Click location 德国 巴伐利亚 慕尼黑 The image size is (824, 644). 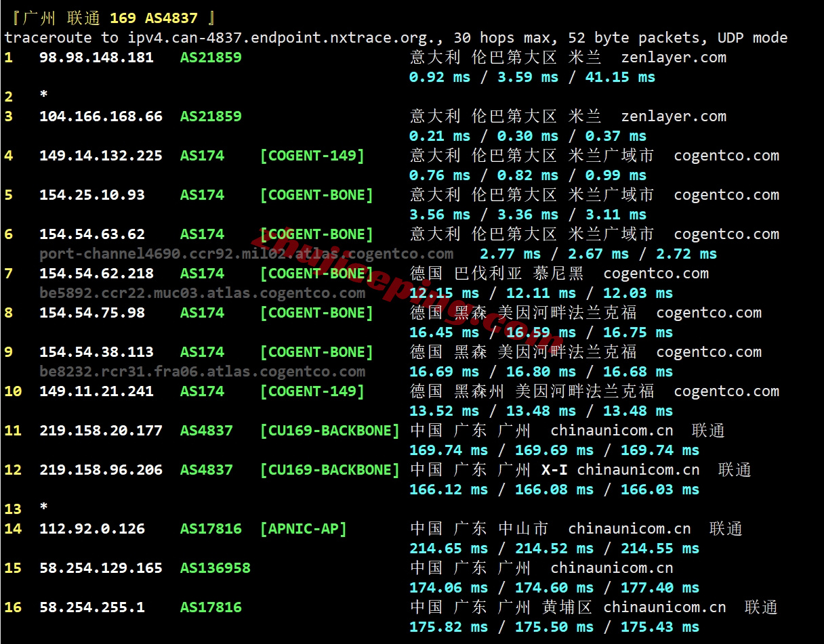pos(497,274)
